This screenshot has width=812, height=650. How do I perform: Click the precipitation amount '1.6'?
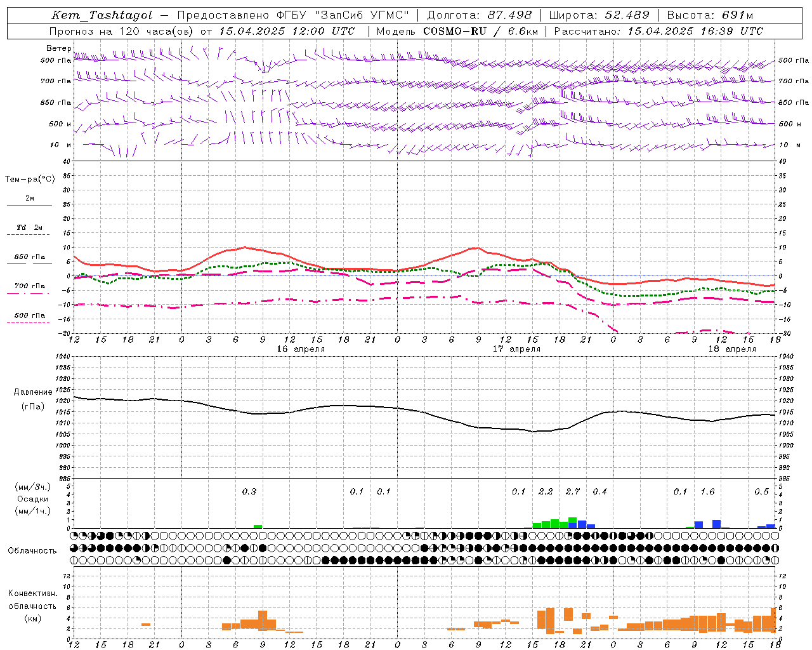tap(707, 492)
